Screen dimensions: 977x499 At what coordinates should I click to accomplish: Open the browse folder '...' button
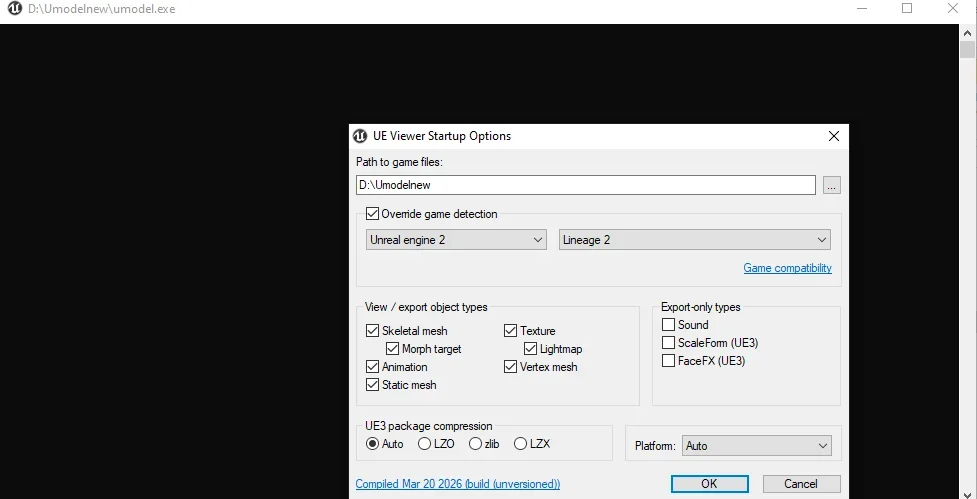click(x=832, y=185)
